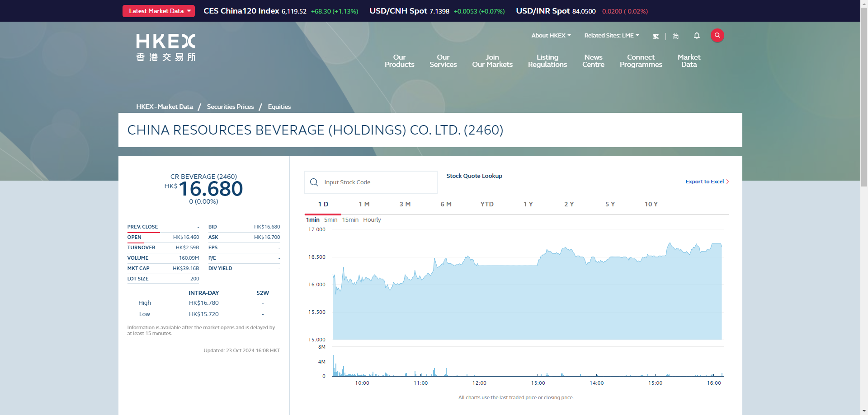Click the page vertical scrollbar
868x415 pixels.
[x=864, y=97]
